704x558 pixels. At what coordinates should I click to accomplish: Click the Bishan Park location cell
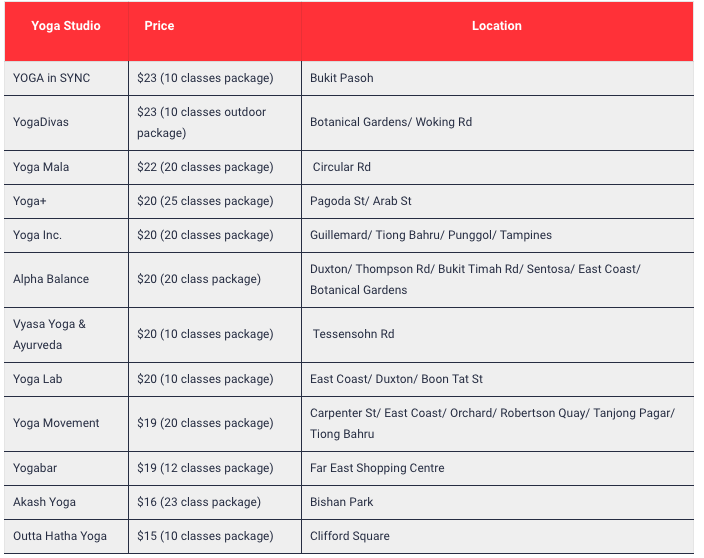tap(341, 502)
